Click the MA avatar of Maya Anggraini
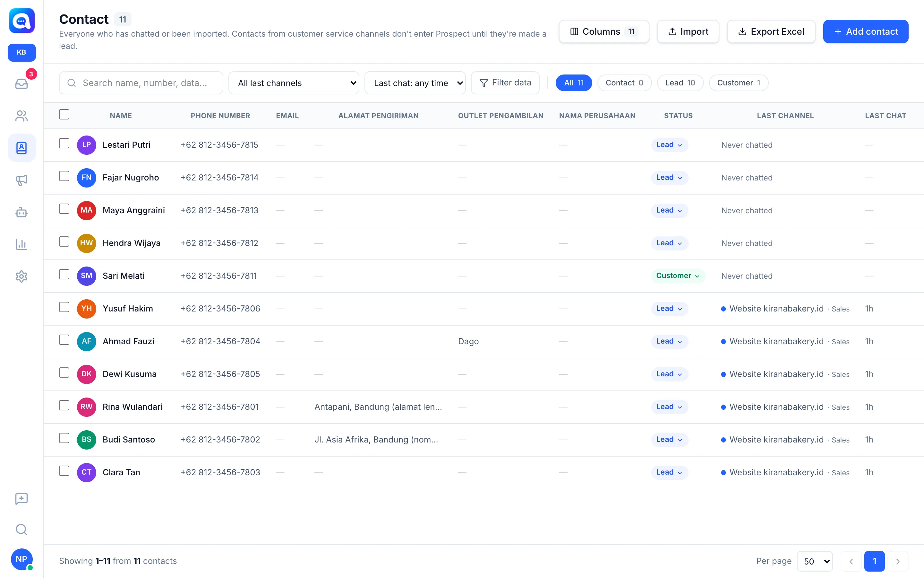This screenshot has height=578, width=924. click(x=86, y=211)
